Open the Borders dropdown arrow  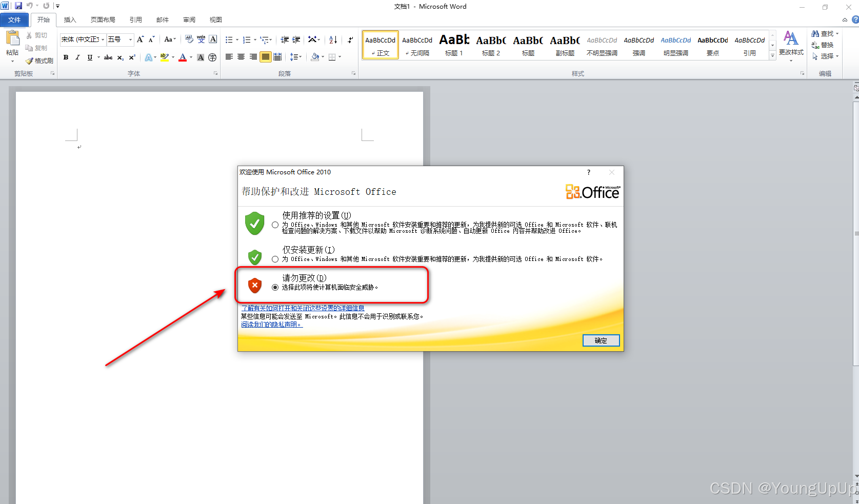coord(339,57)
